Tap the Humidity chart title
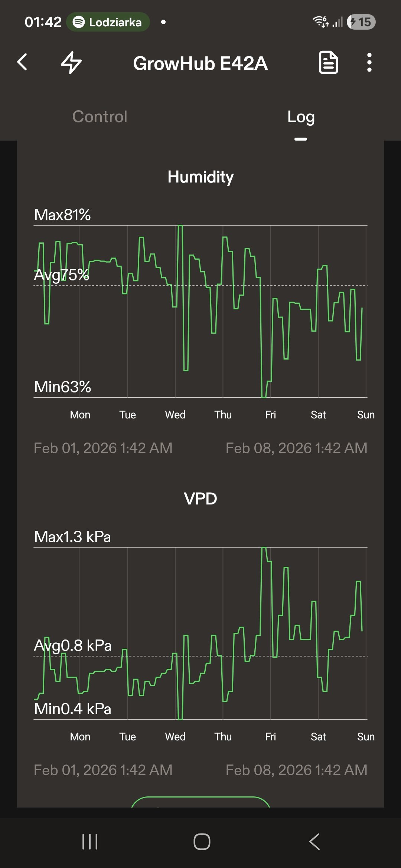The height and width of the screenshot is (868, 401). [x=200, y=177]
